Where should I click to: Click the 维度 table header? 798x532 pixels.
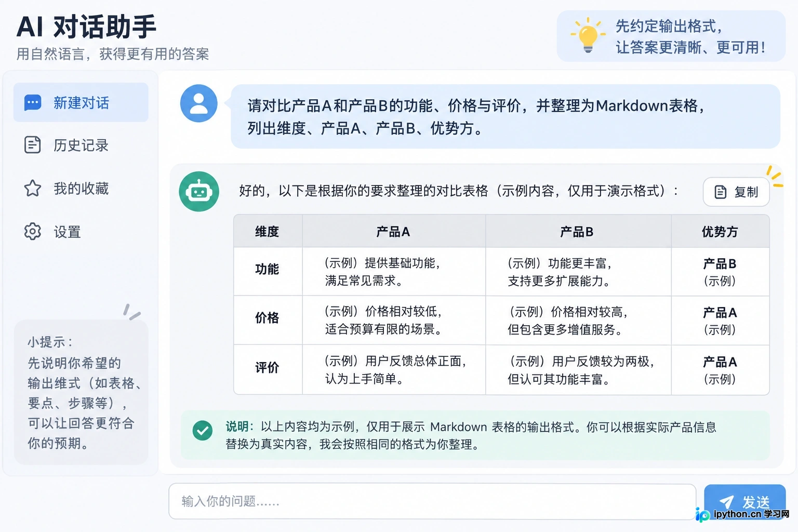point(267,232)
